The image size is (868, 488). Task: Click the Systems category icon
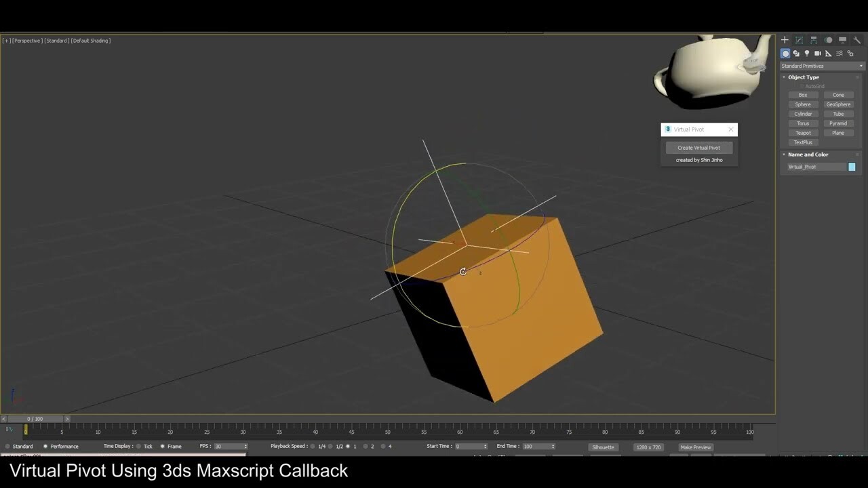point(851,54)
